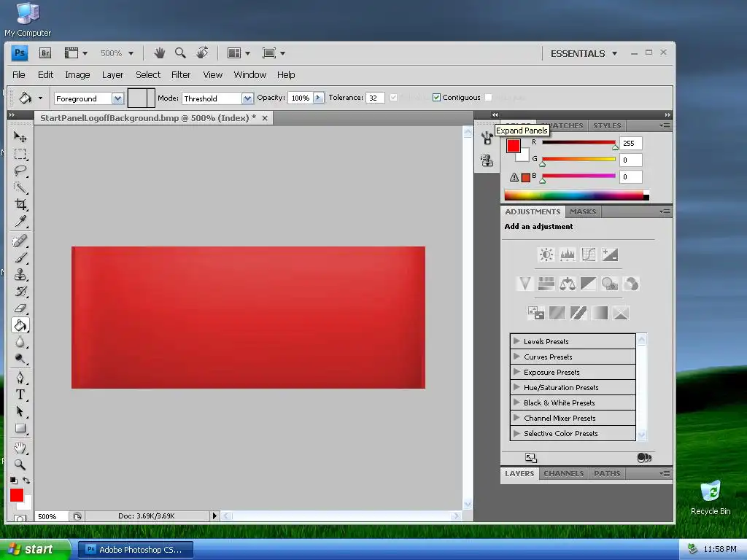Select the Healing Brush tool
This screenshot has height=560, width=747.
pos(20,241)
